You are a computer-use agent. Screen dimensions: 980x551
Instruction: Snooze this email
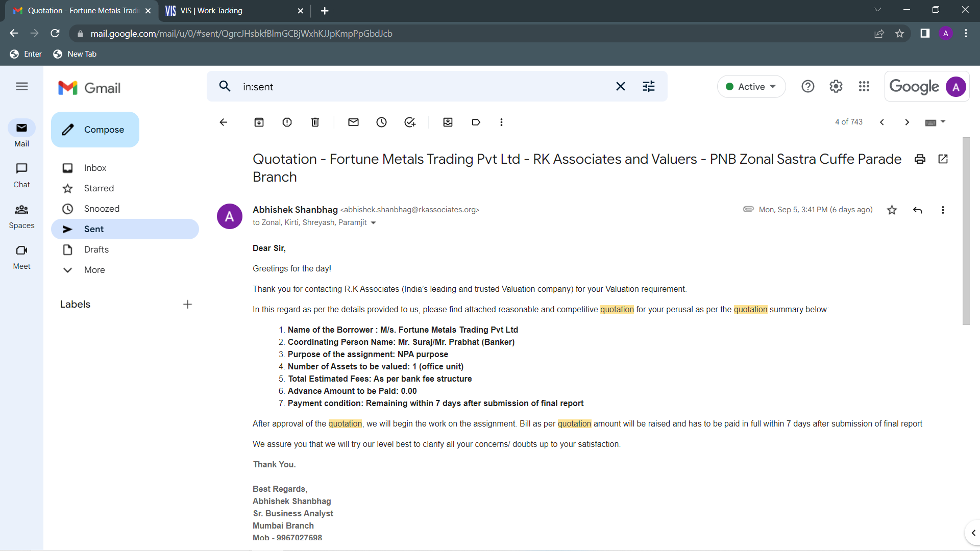point(382,122)
